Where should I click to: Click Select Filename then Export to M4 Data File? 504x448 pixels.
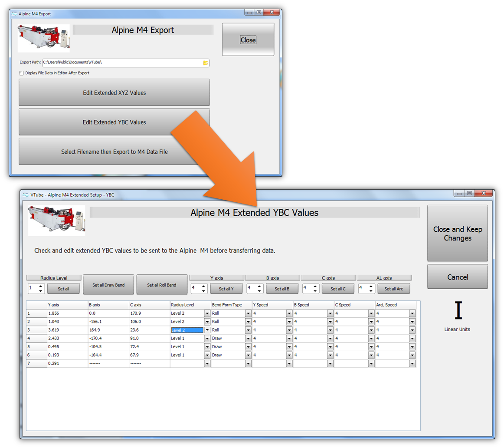coord(114,152)
